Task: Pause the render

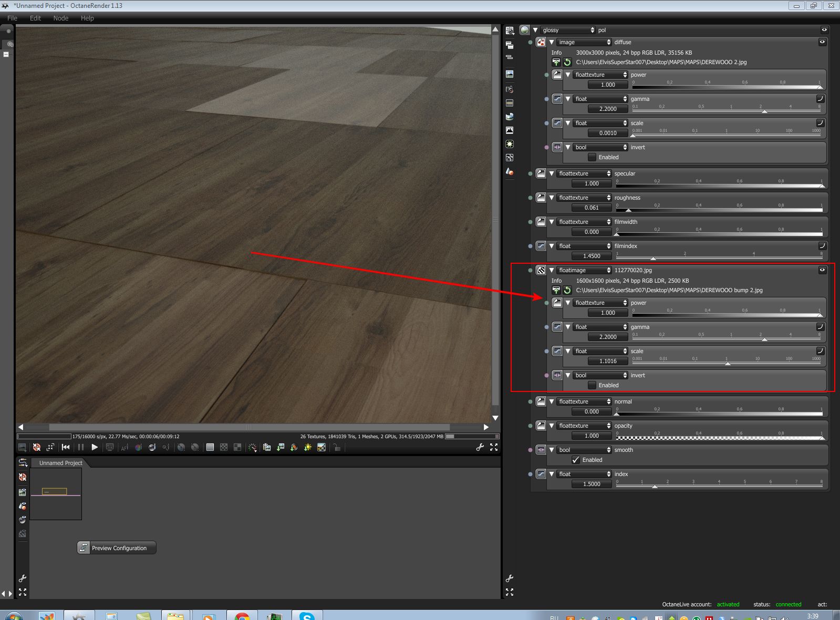Action: pos(80,447)
